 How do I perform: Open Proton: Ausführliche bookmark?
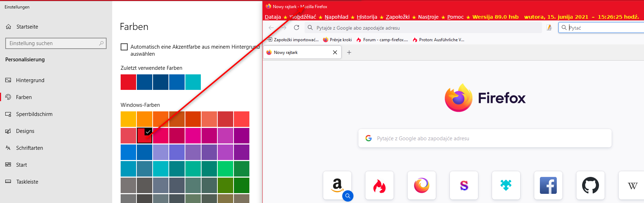click(438, 40)
